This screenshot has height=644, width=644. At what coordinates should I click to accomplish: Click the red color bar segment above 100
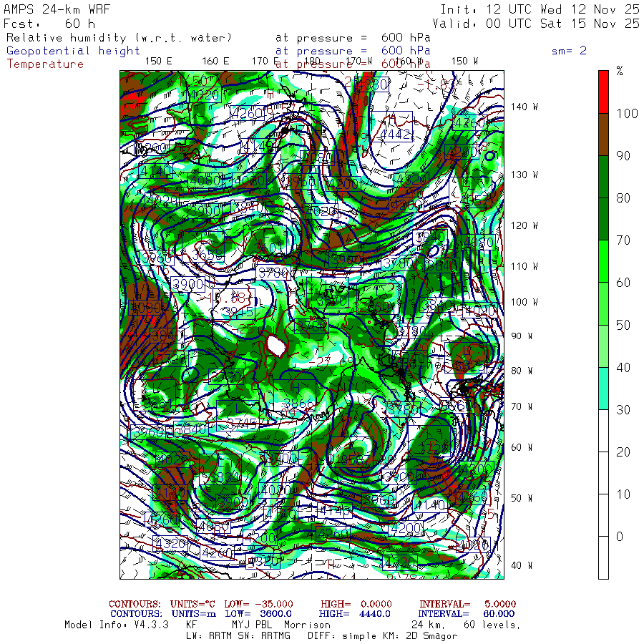pos(603,92)
